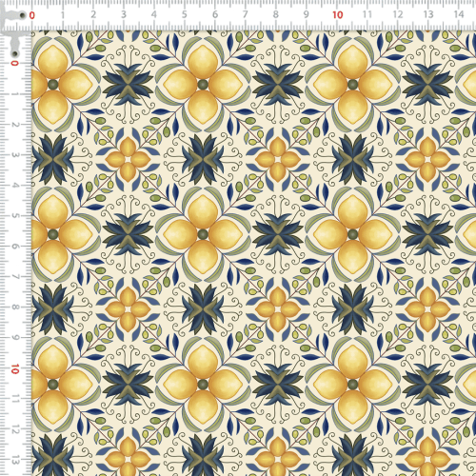Click the red 0 on the left ruler
476x476 pixels.
(14, 64)
